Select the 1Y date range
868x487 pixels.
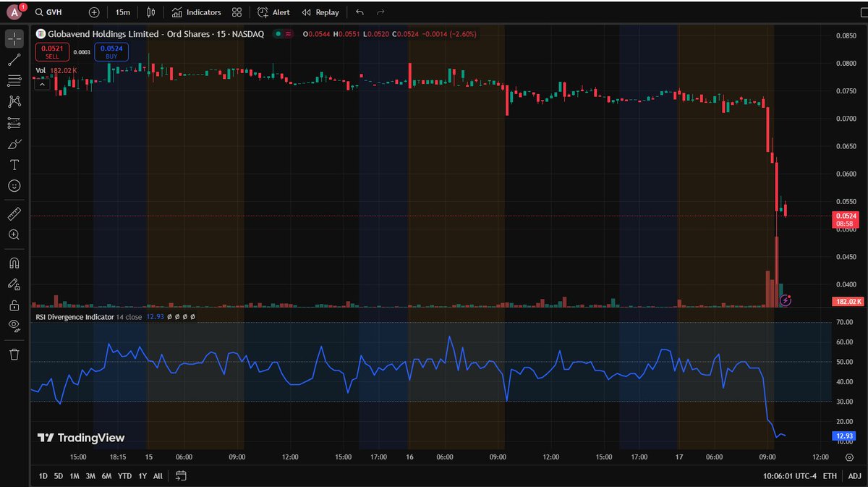coord(142,475)
